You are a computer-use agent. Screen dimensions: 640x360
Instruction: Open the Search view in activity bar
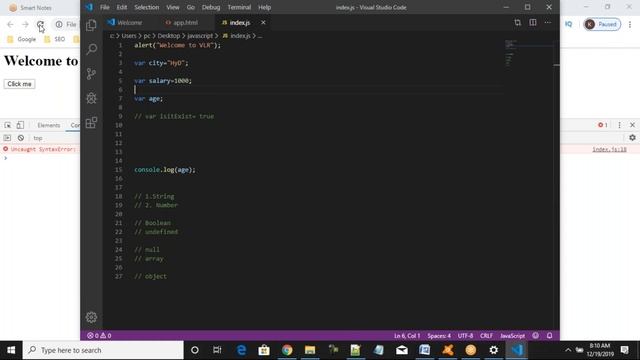[x=91, y=49]
